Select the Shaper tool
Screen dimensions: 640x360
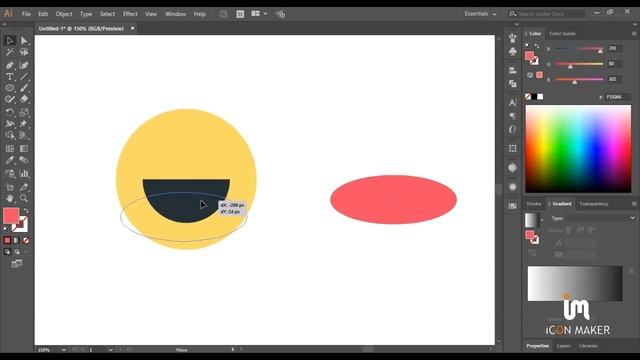coord(10,99)
